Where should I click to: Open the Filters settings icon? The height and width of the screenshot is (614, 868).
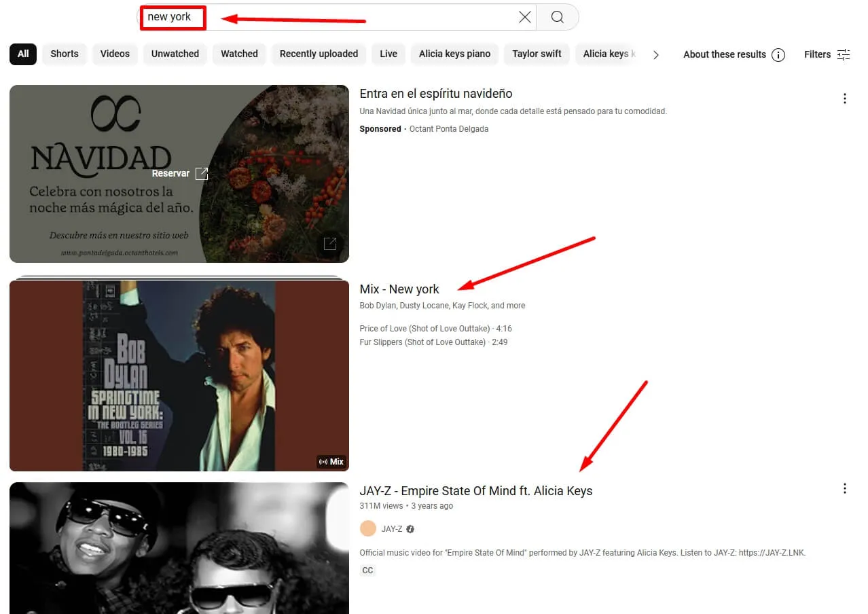(844, 54)
